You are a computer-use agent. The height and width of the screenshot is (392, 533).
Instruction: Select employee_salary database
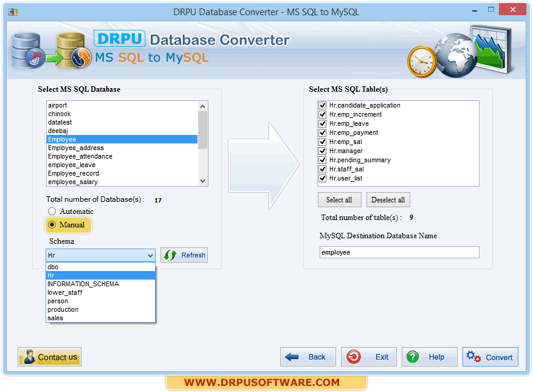122,182
